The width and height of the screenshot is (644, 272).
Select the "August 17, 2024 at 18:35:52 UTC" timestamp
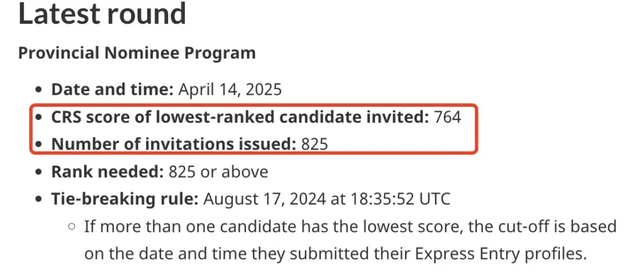327,199
